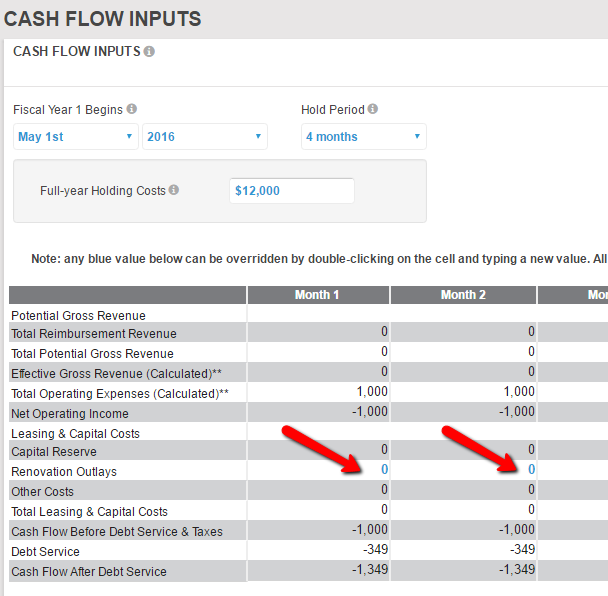Click Month 2 Total Operating Expenses value
Viewport: 608px width, 596px height.
(519, 392)
